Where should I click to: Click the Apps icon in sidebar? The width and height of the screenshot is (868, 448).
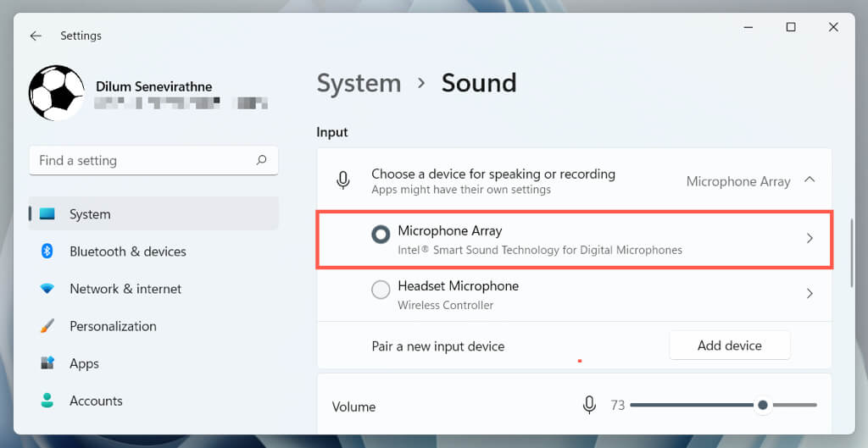[47, 363]
